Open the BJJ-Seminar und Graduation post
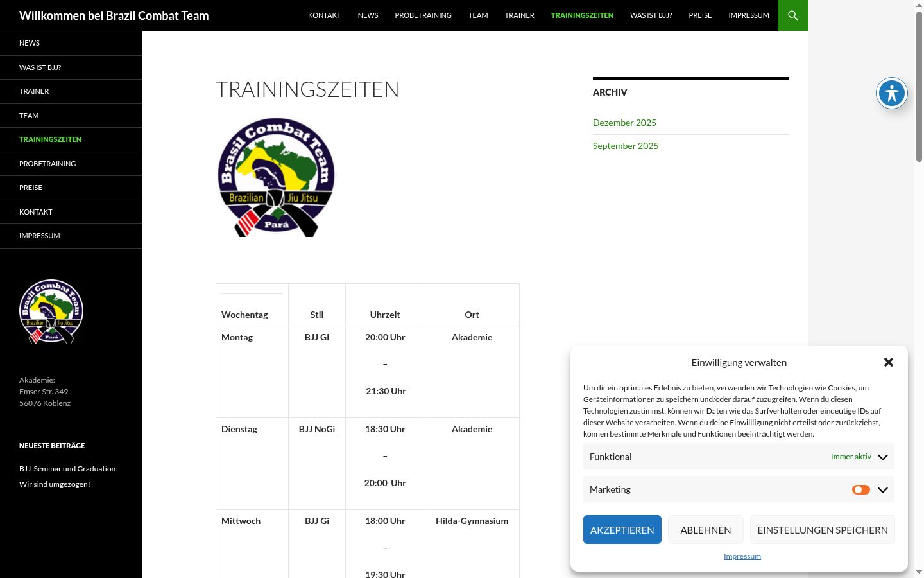 tap(67, 469)
